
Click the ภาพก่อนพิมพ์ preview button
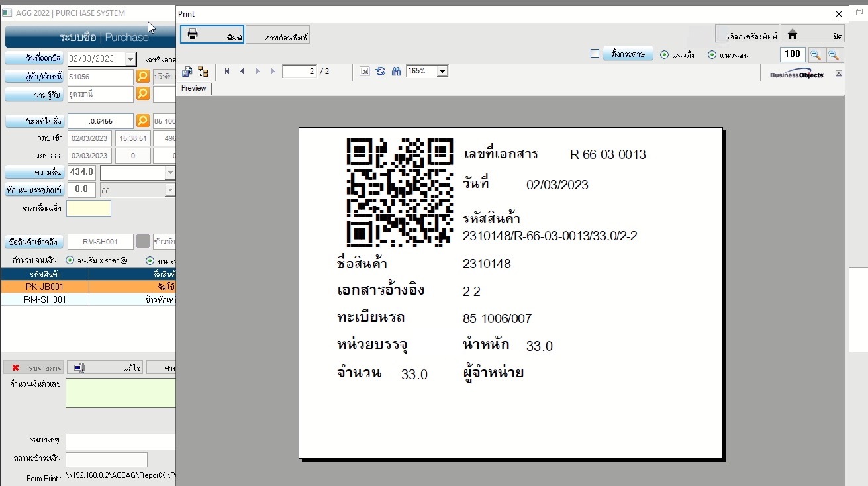point(278,35)
